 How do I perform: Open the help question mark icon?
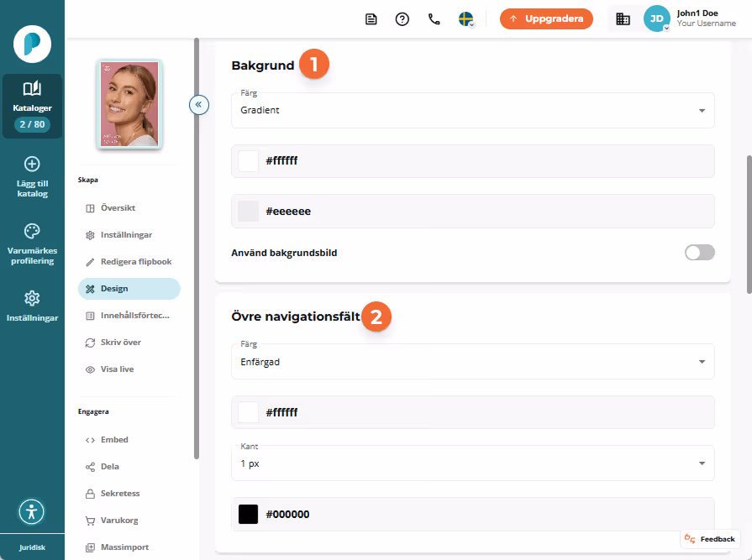[402, 19]
